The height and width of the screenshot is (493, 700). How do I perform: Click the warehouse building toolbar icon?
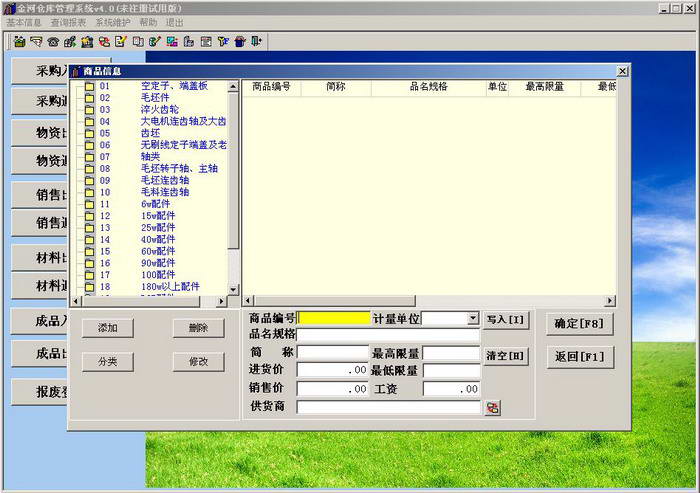[x=87, y=42]
